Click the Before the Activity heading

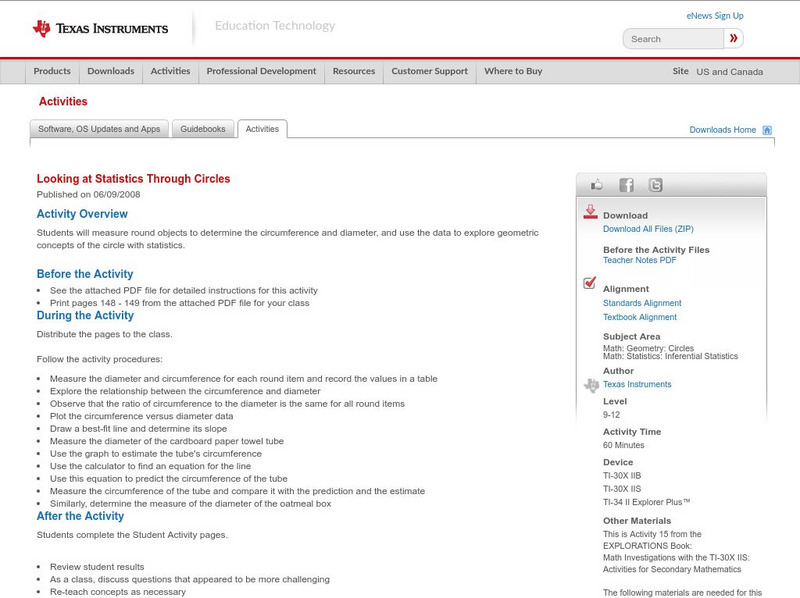[85, 274]
